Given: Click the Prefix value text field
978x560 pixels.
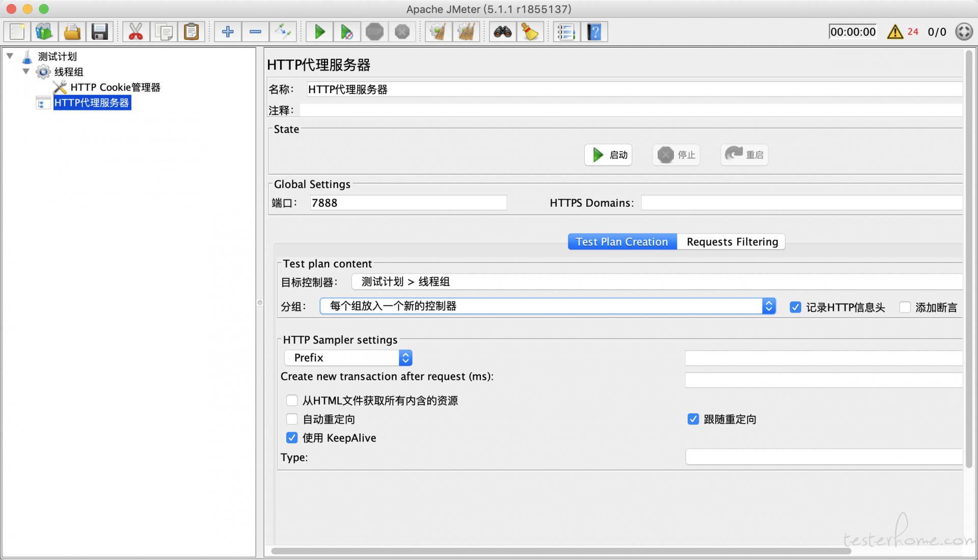Looking at the screenshot, I should click(823, 358).
